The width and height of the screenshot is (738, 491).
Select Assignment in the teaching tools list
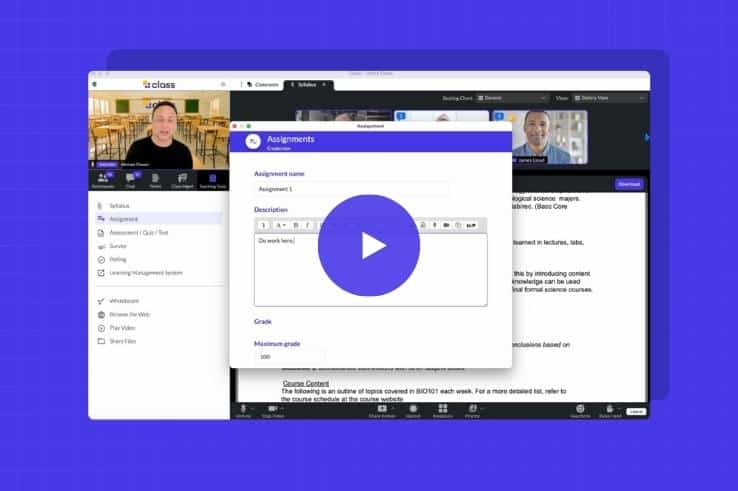pos(123,218)
